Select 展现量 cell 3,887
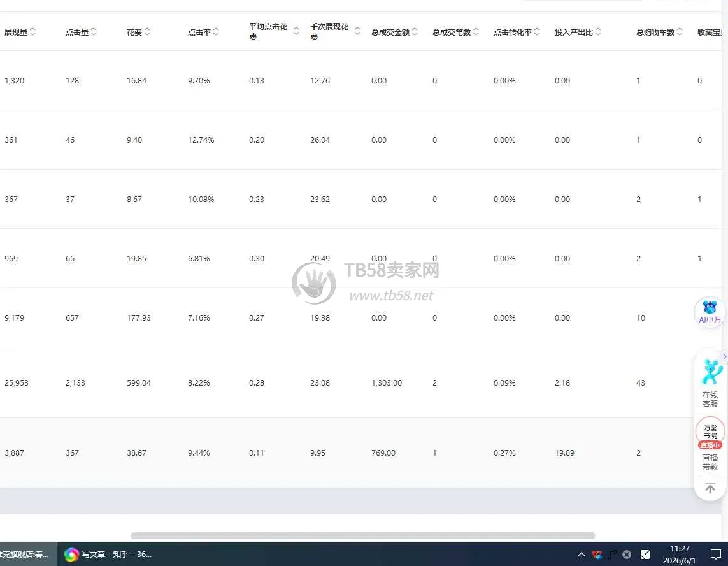The height and width of the screenshot is (566, 728). click(x=14, y=453)
